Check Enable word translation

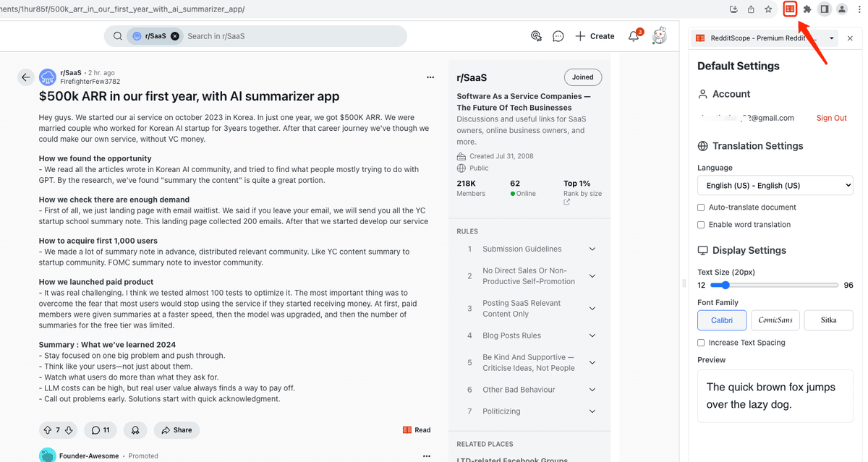pos(701,225)
